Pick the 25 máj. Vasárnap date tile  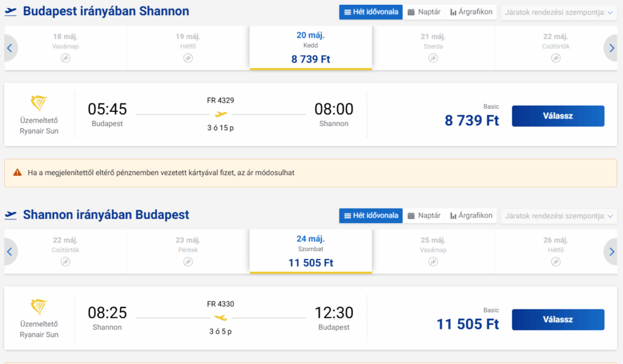click(433, 252)
